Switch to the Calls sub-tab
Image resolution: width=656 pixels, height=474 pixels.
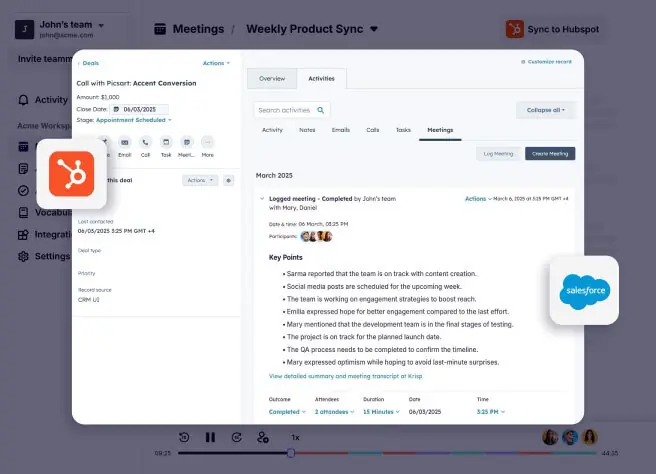[373, 130]
